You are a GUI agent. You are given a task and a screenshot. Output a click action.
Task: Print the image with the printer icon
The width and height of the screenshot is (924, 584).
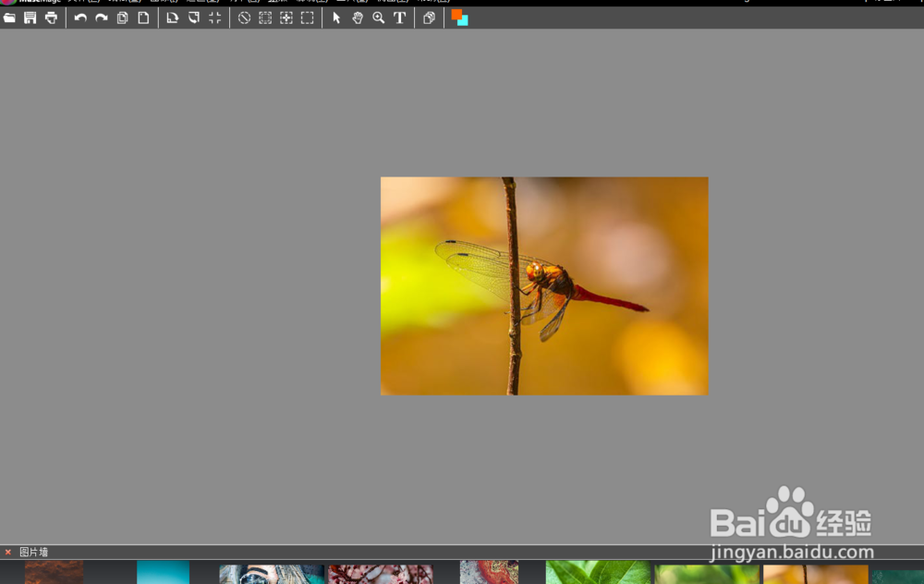click(x=51, y=18)
